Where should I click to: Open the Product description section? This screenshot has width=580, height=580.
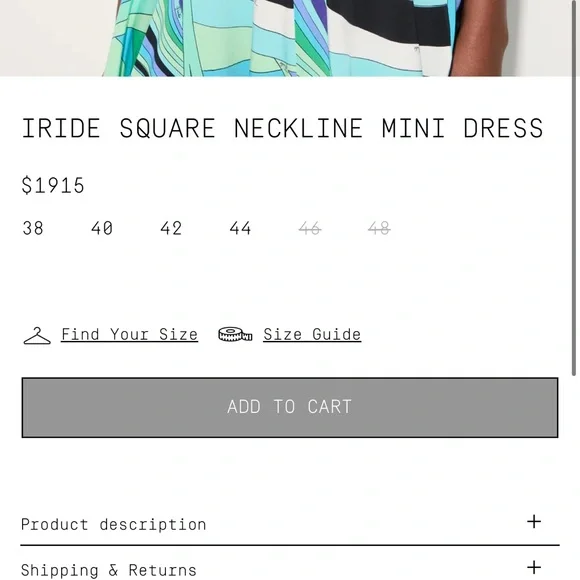point(290,525)
